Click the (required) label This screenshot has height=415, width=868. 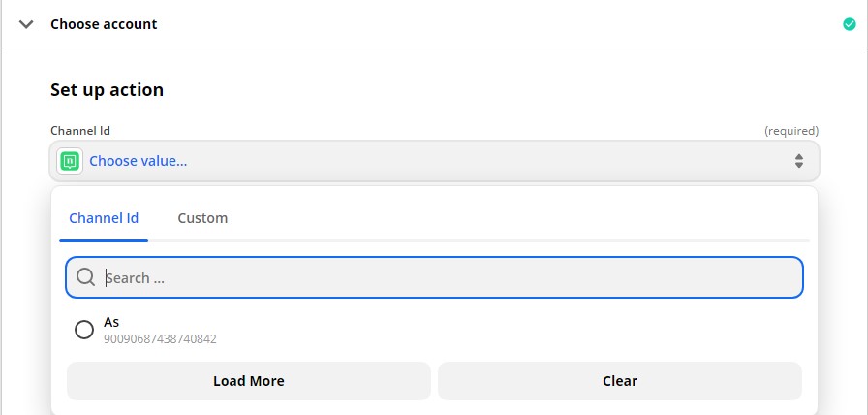(x=791, y=131)
